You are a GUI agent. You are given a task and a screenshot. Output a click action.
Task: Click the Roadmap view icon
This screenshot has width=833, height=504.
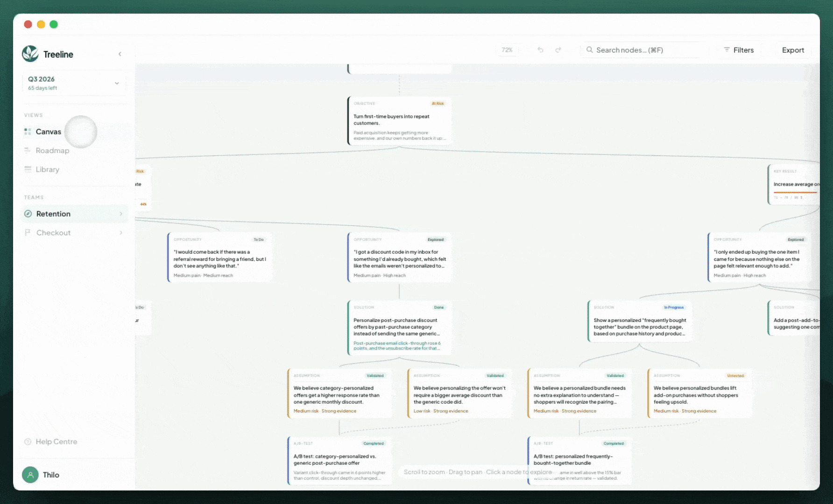coord(28,150)
